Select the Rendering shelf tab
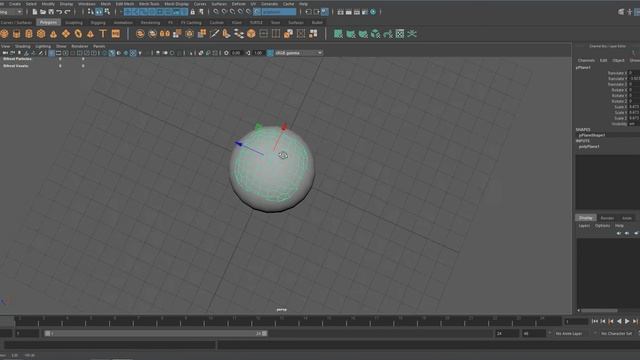Image resolution: width=640 pixels, height=360 pixels. (150, 22)
